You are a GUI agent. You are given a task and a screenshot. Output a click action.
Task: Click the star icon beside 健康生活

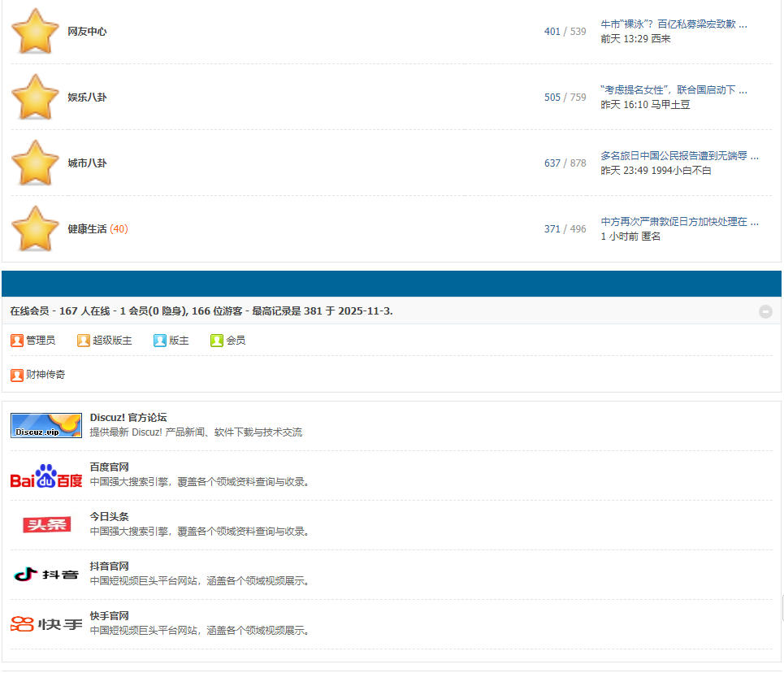[x=35, y=228]
